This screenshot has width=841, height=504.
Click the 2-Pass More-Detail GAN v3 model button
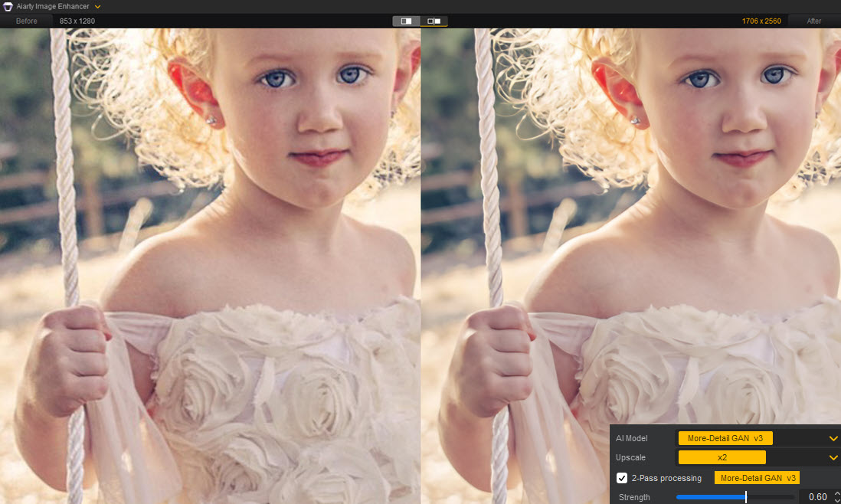click(x=757, y=478)
